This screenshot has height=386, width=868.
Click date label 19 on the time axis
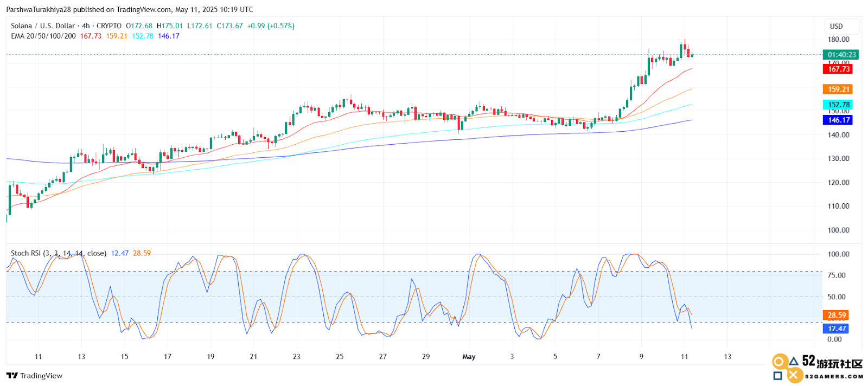pos(210,357)
